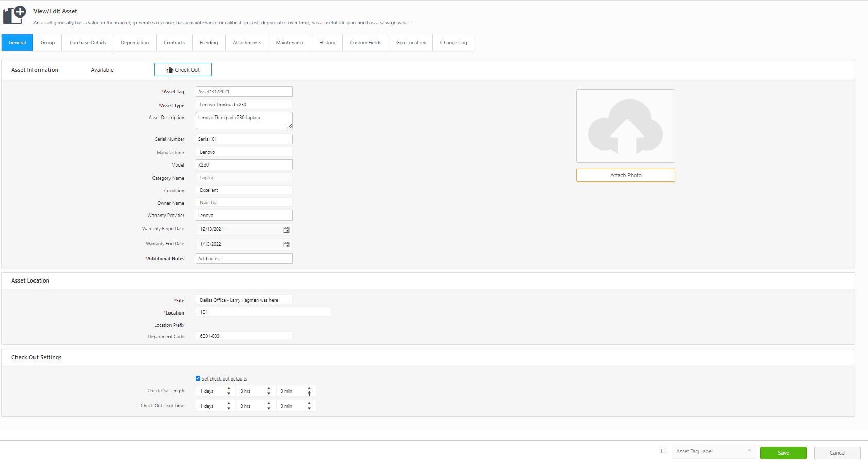
Task: Increase Check Out Length days value
Action: tap(229, 389)
